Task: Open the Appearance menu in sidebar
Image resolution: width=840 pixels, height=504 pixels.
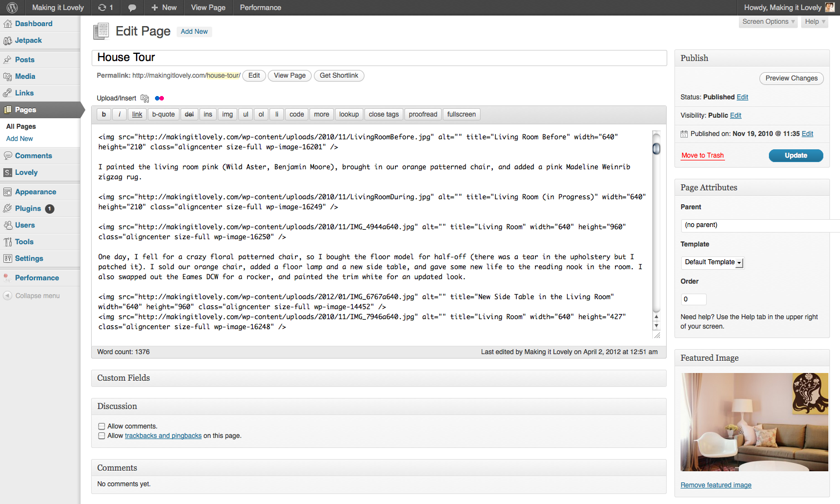Action: 36,192
